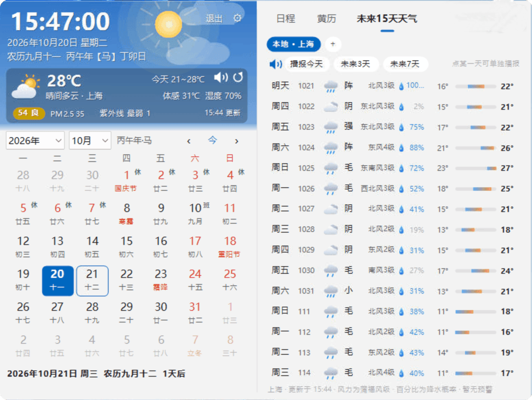The height and width of the screenshot is (400, 532).
Task: Click drizzle icon in 周一 1026 row
Action: click(331, 189)
